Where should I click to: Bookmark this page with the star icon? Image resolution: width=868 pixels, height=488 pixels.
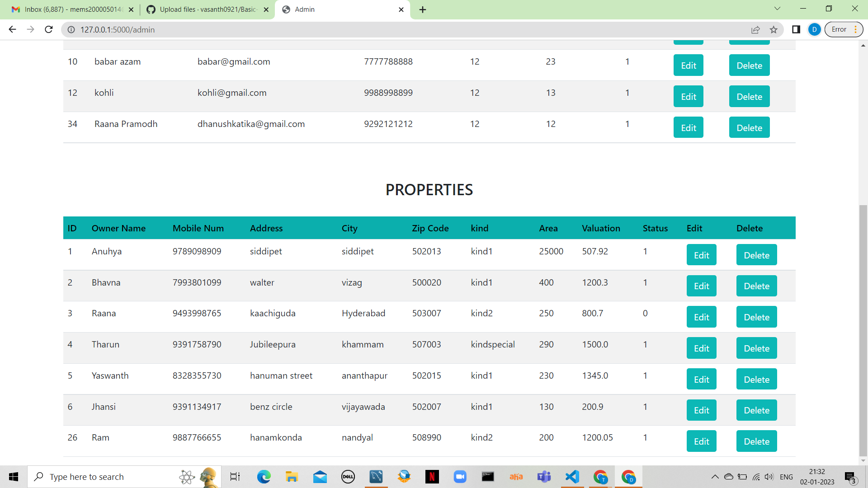pyautogui.click(x=774, y=29)
